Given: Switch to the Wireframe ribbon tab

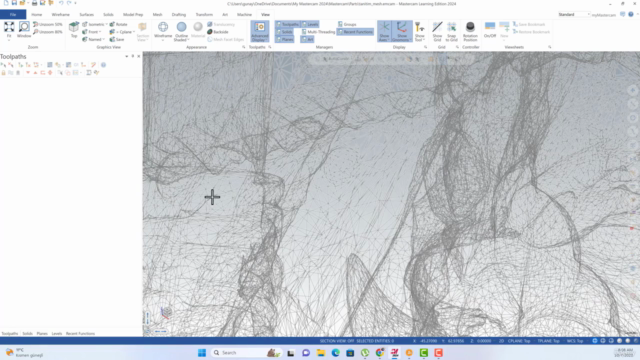Looking at the screenshot, I should pos(60,15).
